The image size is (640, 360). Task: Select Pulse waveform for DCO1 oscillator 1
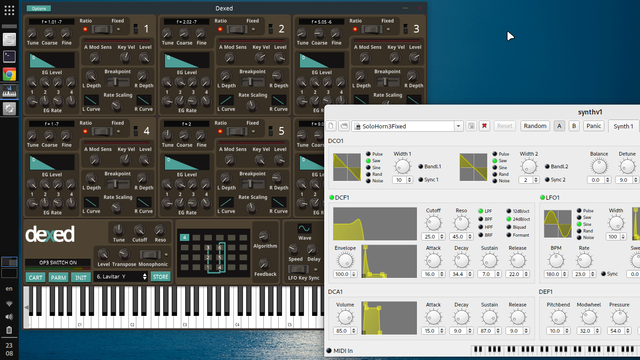[x=374, y=154]
